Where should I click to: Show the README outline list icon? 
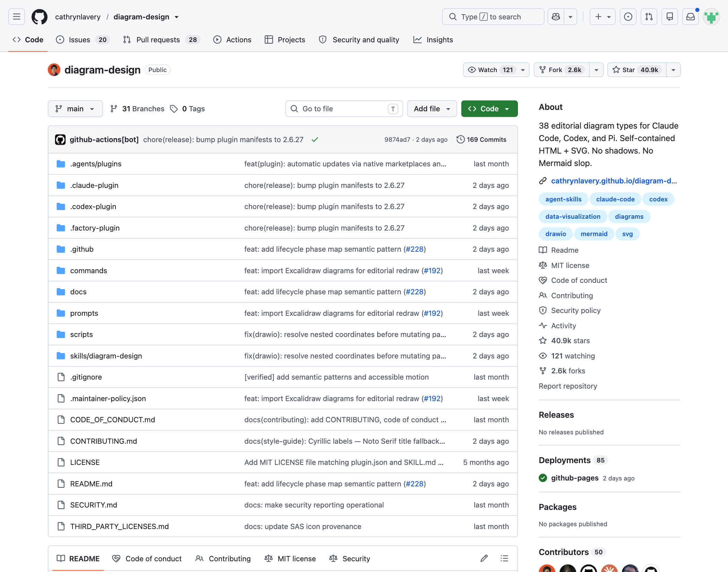point(504,558)
